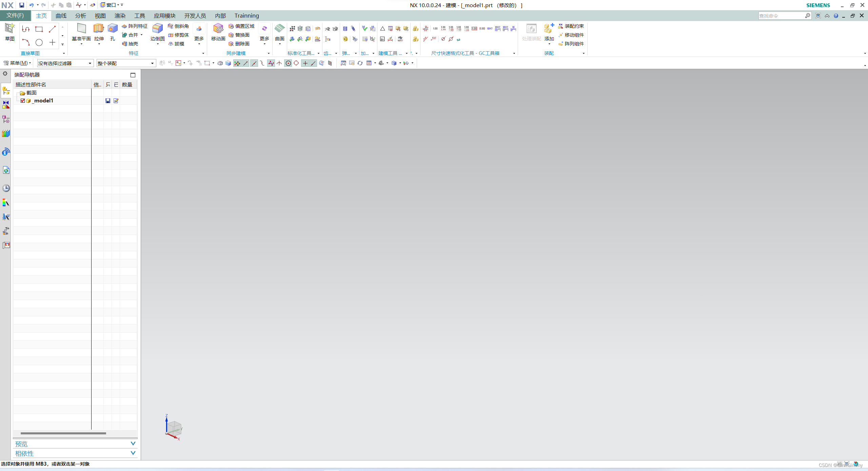Image resolution: width=868 pixels, height=471 pixels.
Task: Toggle the midpoint snap point button
Action: coord(254,63)
